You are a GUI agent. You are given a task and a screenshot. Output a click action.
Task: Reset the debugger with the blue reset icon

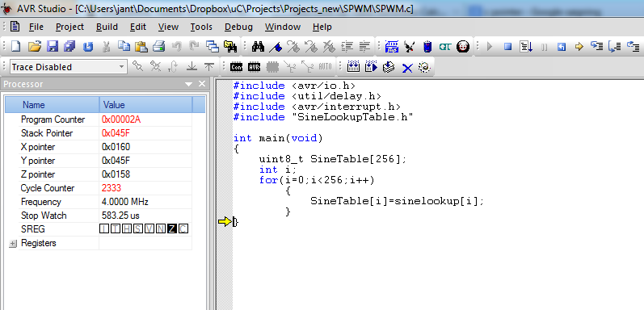[x=562, y=47]
